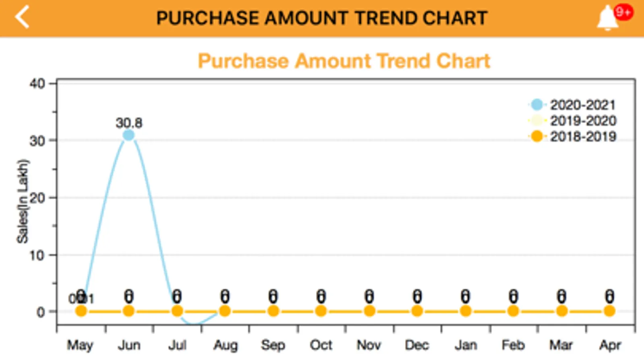Click the blue 2020-2021 legend dot

click(x=536, y=105)
